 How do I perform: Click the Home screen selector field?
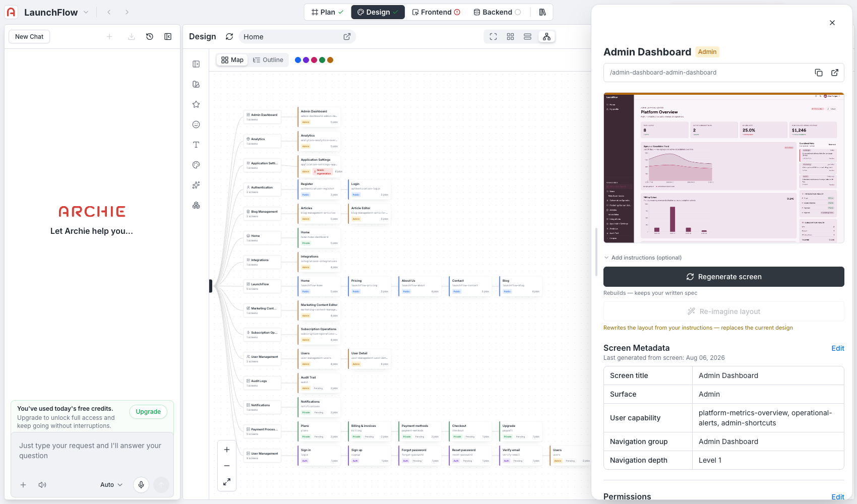[x=297, y=37]
